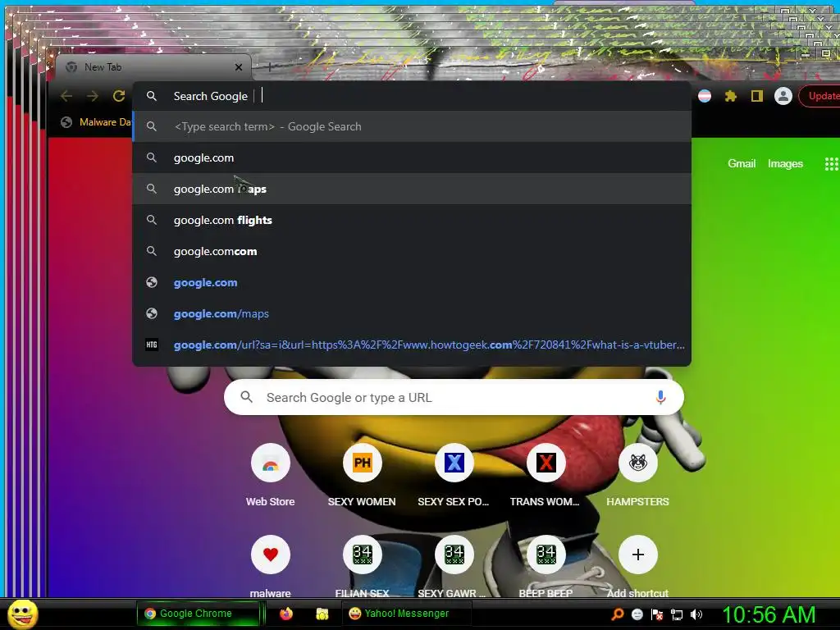Open the Gmail link
The width and height of the screenshot is (840, 630).
point(742,163)
